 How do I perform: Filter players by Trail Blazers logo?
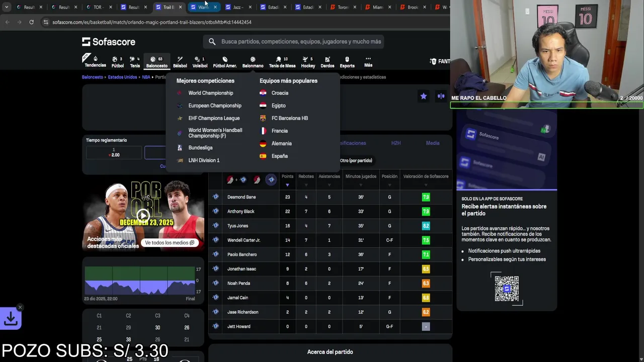(257, 180)
